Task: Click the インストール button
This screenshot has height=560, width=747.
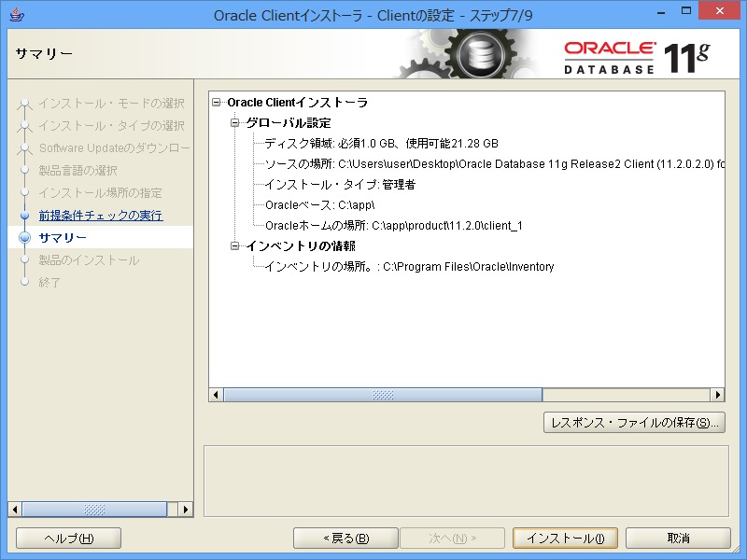Action: click(x=565, y=539)
